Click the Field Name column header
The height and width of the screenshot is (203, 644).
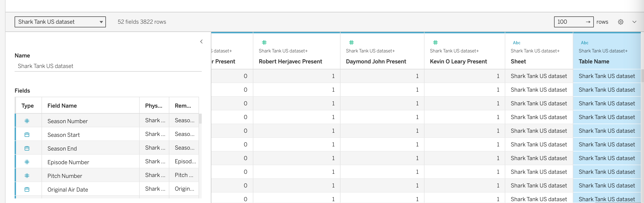(62, 106)
